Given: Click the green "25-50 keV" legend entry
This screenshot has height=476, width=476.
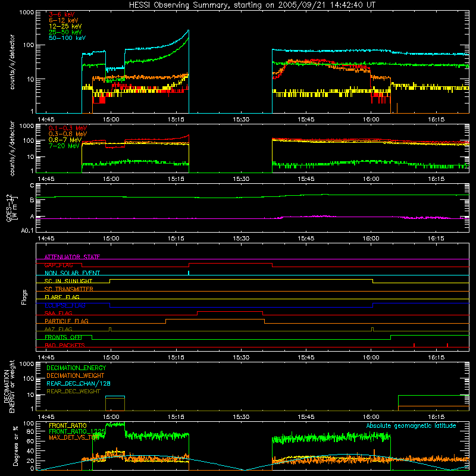Looking at the screenshot, I should point(65,32).
